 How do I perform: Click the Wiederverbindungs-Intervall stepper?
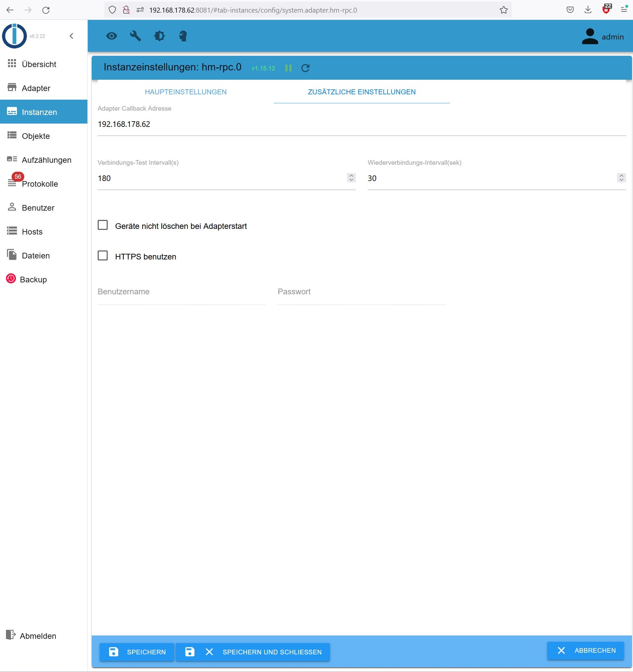tap(621, 178)
